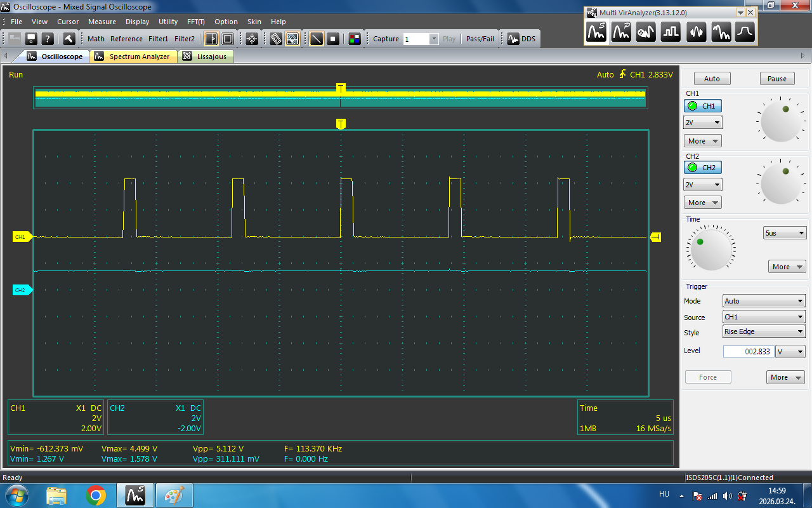Click the Math toolbar button

pyautogui.click(x=96, y=39)
